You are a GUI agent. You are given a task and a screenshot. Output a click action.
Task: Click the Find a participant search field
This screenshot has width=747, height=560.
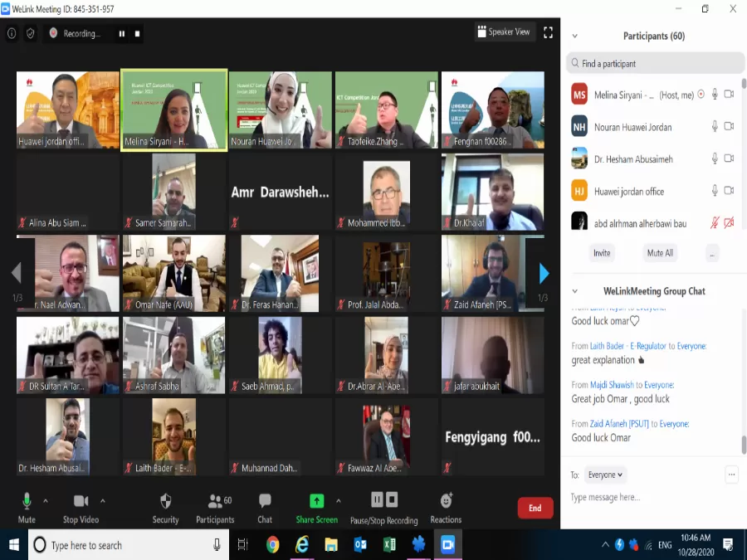pyautogui.click(x=654, y=63)
